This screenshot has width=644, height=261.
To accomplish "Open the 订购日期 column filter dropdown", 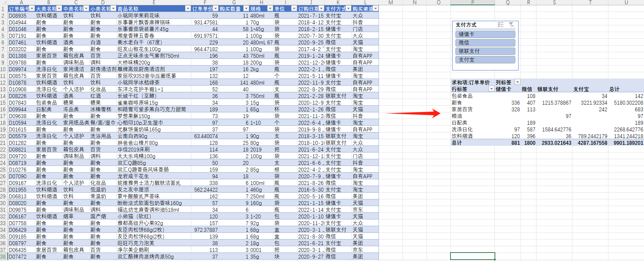I will 321,8.
